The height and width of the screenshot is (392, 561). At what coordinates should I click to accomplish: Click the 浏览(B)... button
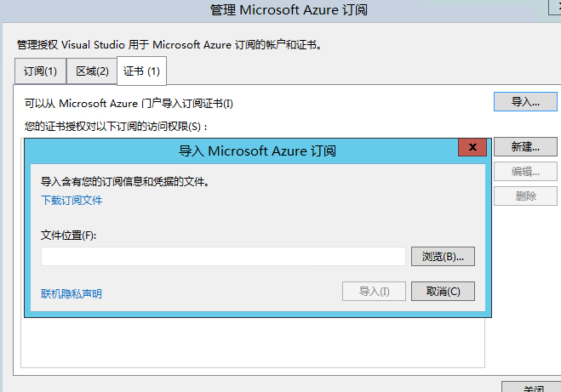[443, 256]
